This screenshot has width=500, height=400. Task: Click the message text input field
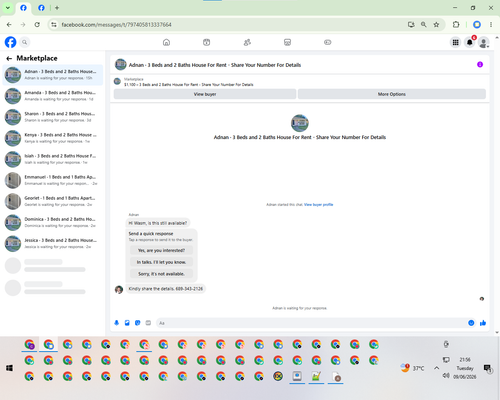point(312,323)
